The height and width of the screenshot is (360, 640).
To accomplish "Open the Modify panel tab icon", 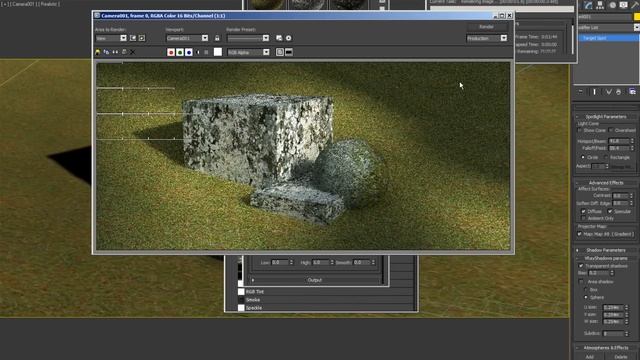I will [588, 5].
